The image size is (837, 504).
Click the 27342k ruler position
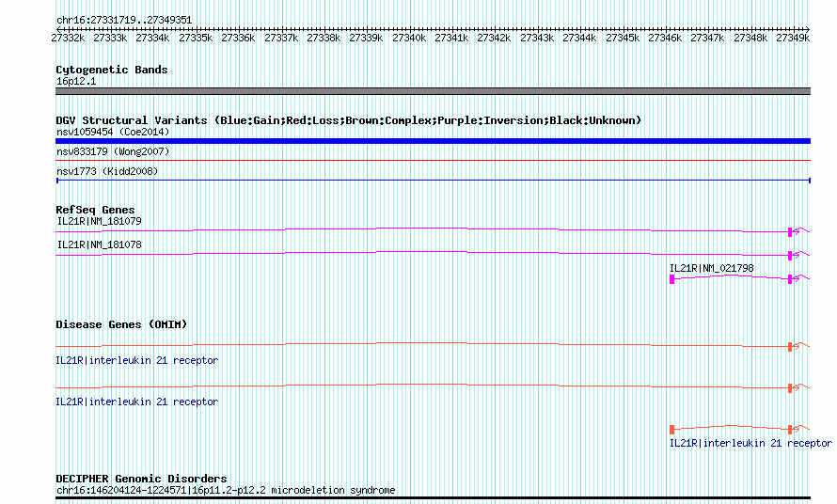click(x=494, y=38)
